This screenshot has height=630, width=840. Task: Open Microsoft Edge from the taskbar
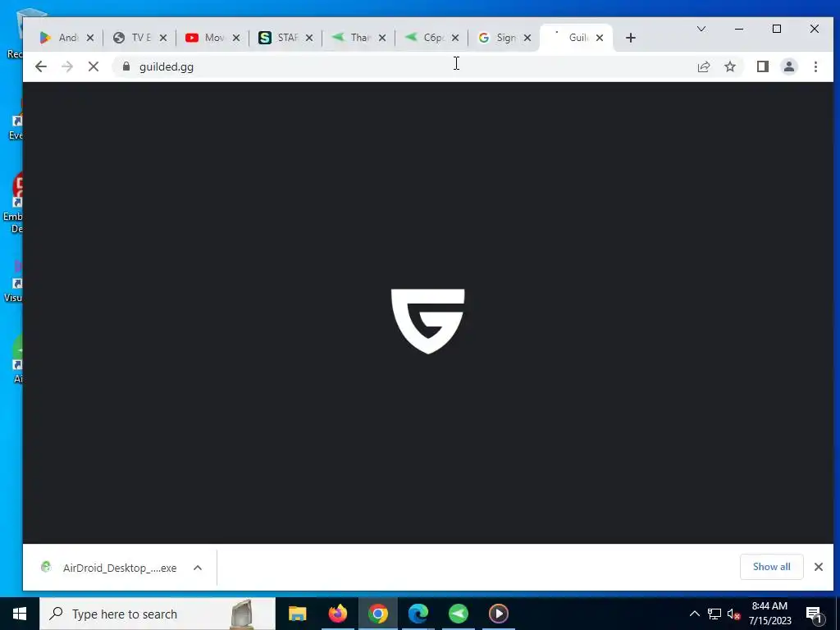[418, 614]
